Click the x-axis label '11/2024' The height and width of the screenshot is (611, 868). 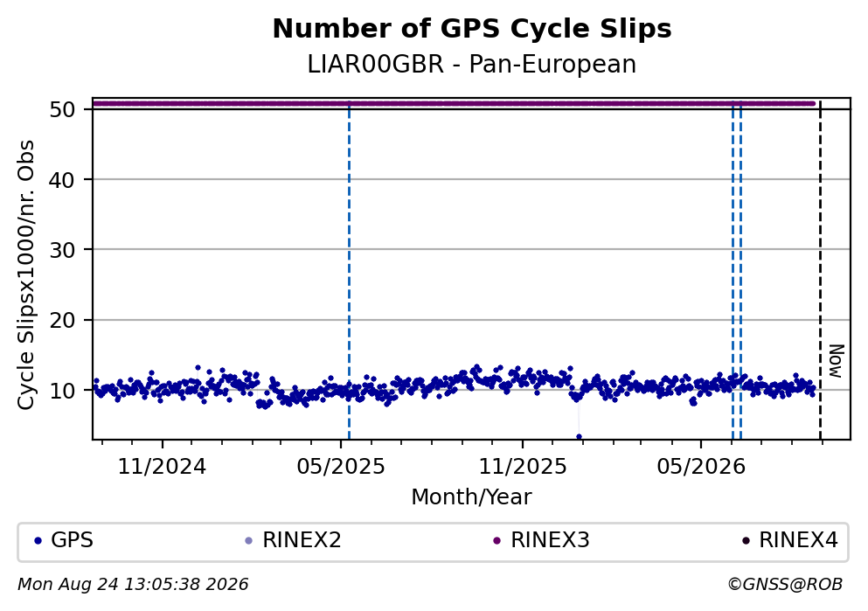tap(162, 467)
